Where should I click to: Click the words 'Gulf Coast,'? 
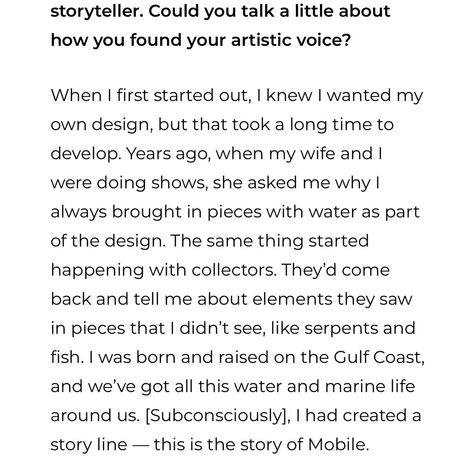[379, 357]
